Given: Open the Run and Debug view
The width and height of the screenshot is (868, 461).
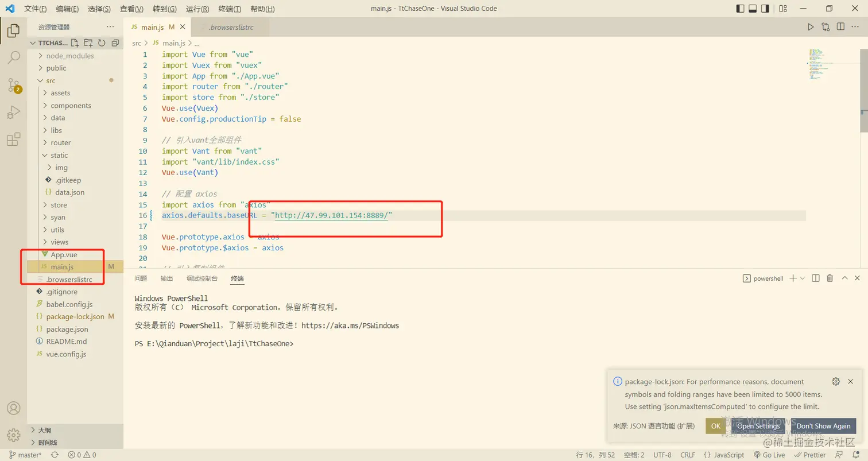Looking at the screenshot, I should (13, 112).
